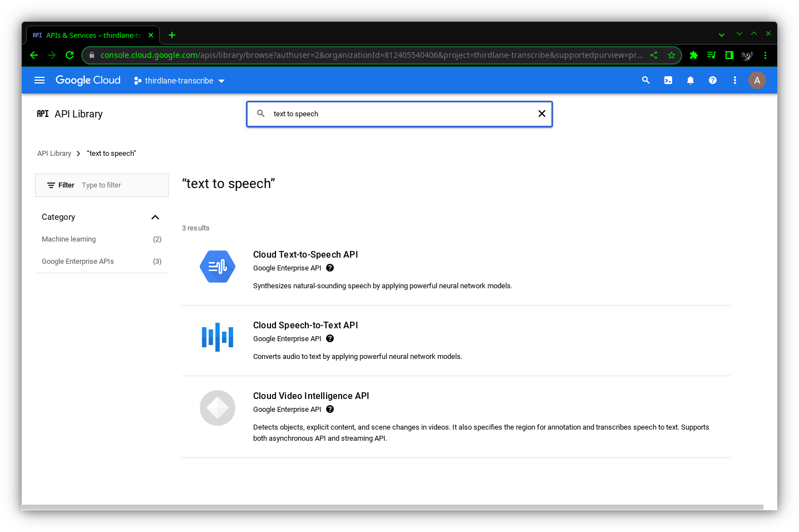Open the browser three-dot menu
This screenshot has height=532, width=799.
pyautogui.click(x=765, y=55)
